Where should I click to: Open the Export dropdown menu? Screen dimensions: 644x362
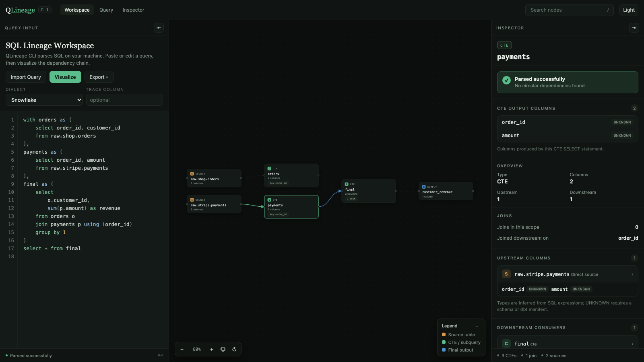click(x=99, y=77)
